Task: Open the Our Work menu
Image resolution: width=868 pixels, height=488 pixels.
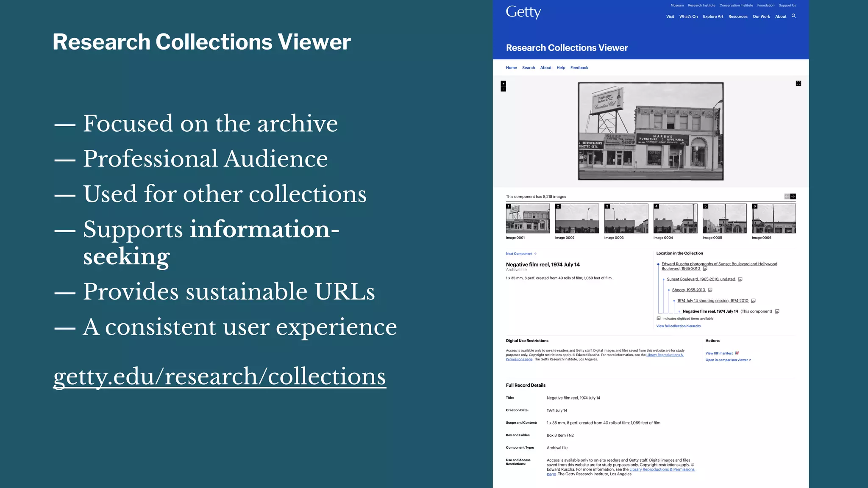Action: (x=761, y=17)
